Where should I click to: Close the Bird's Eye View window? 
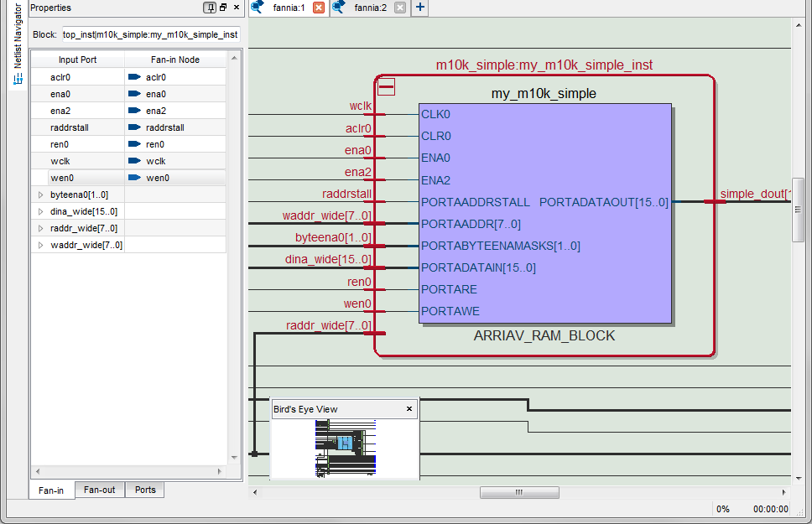(x=409, y=409)
